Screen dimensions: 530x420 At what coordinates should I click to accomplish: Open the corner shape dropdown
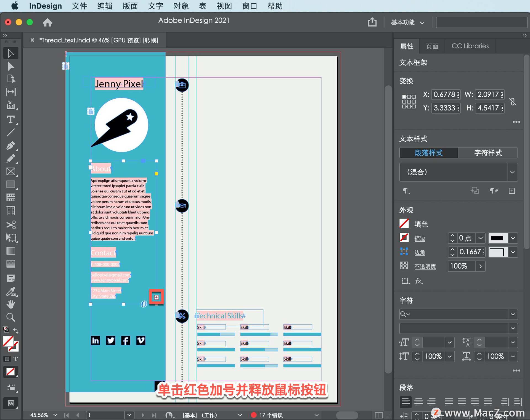coord(513,252)
